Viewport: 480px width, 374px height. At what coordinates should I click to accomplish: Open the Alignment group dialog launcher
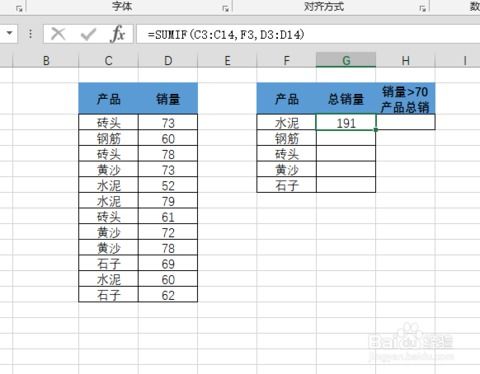pos(423,8)
